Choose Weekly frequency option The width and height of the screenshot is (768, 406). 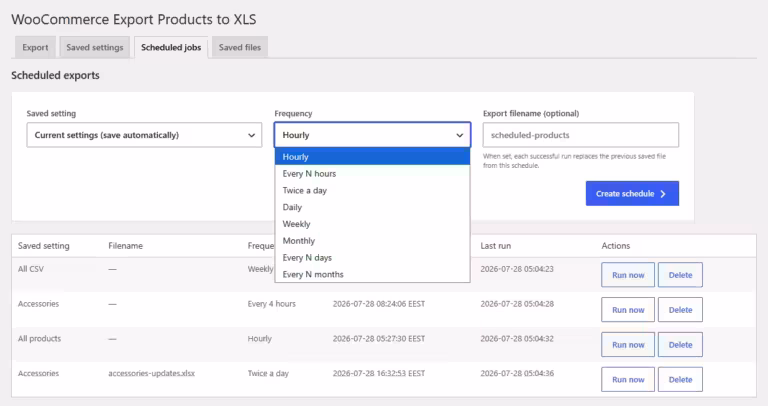pyautogui.click(x=372, y=224)
